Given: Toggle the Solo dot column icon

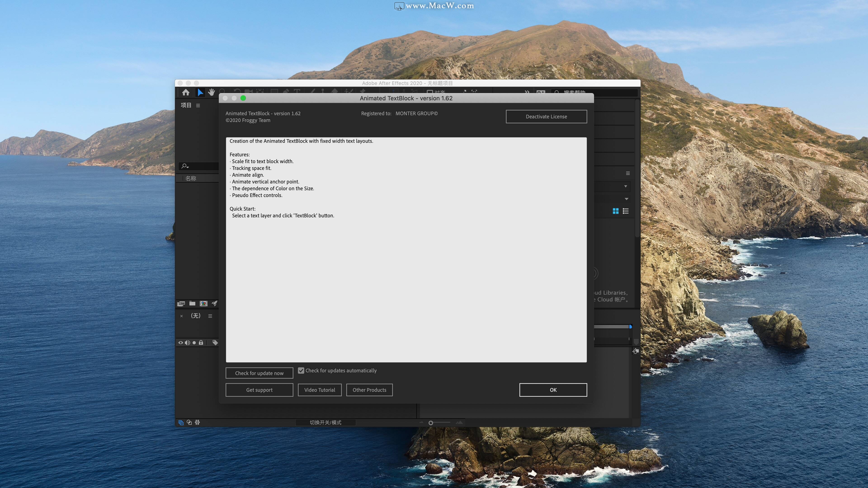Looking at the screenshot, I should click(194, 343).
